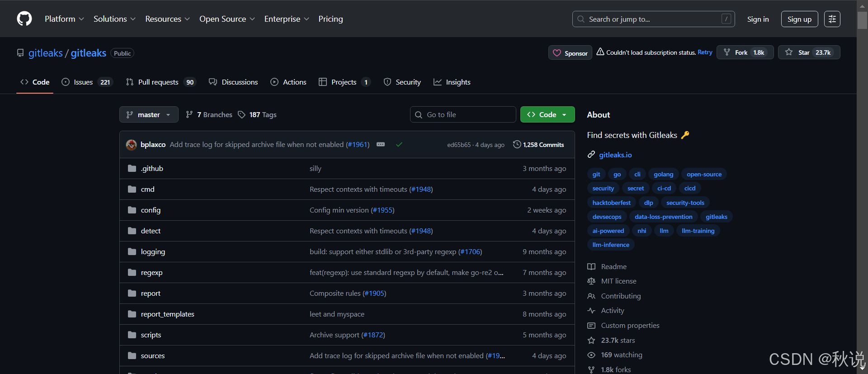Focus the Search or jump to field
Image resolution: width=868 pixels, height=374 pixels.
pyautogui.click(x=653, y=19)
